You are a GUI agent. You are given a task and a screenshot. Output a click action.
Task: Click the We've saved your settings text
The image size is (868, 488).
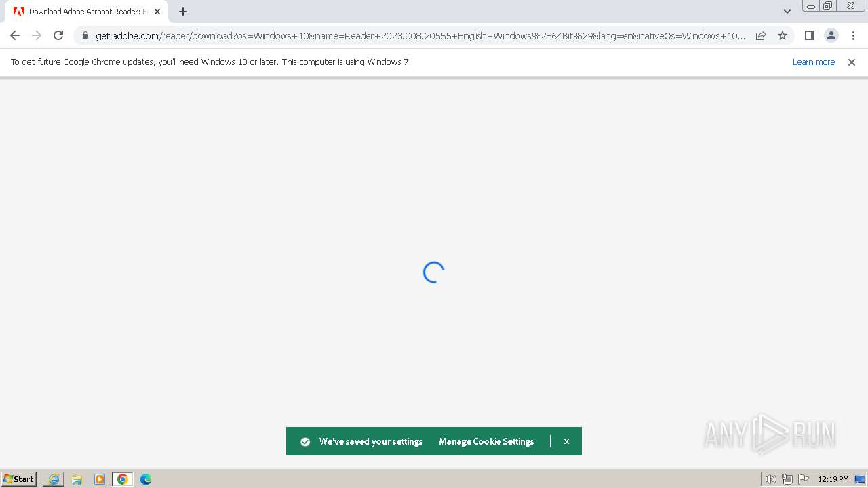371,441
